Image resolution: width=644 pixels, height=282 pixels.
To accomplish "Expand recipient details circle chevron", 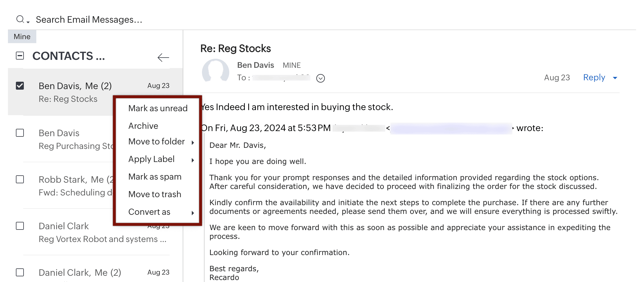I will (320, 78).
